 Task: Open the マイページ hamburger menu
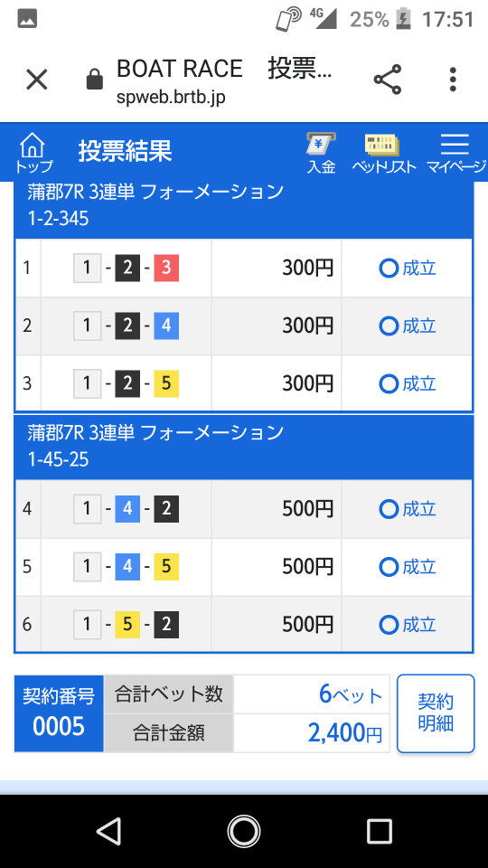455,154
